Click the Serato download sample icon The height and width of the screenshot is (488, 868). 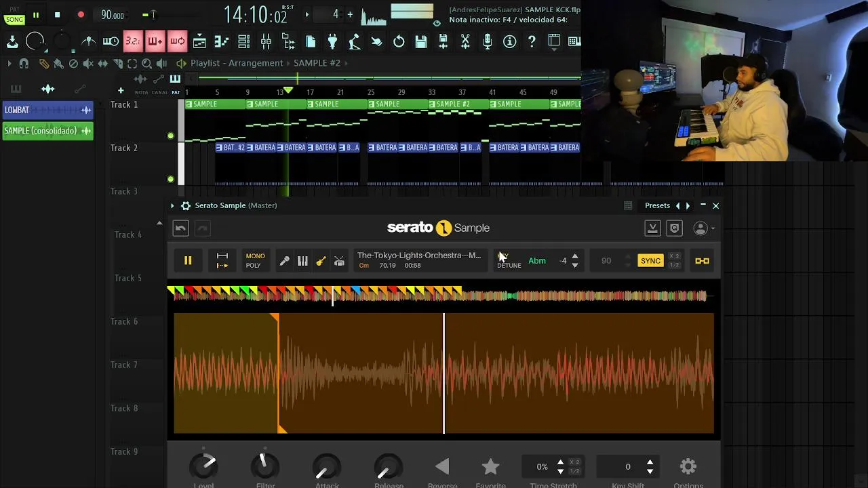(652, 228)
